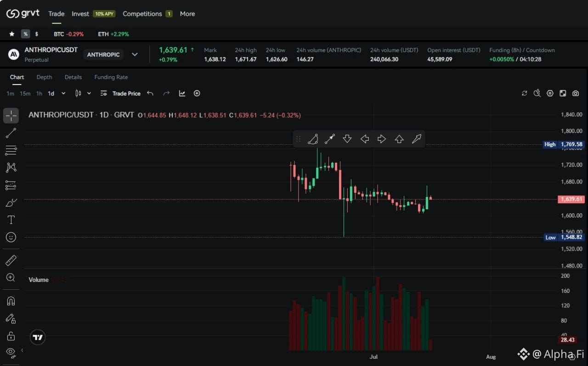Image resolution: width=588 pixels, height=366 pixels.
Task: Click the High 1,769.58 price label
Action: click(564, 144)
